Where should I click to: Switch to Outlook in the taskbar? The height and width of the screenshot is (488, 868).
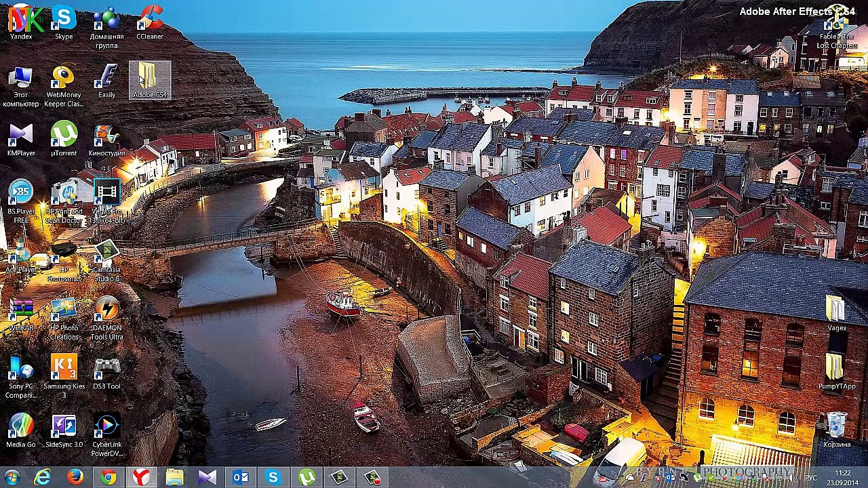pyautogui.click(x=240, y=478)
